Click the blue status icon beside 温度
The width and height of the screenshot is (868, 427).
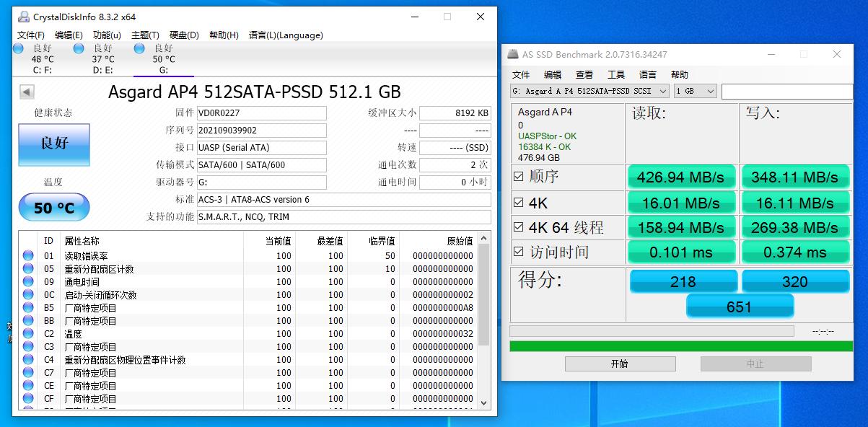[x=27, y=334]
